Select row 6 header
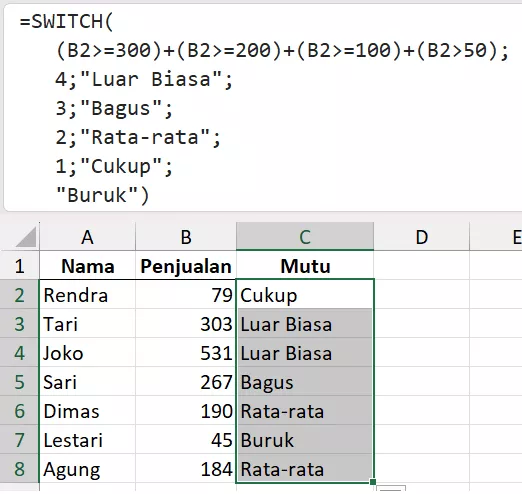Screen dimensions: 522x494 [19, 411]
